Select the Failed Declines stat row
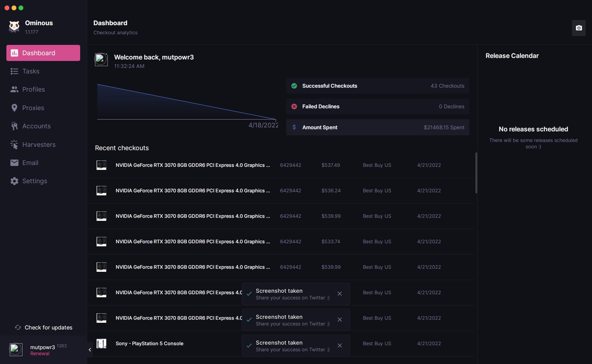 click(x=378, y=106)
